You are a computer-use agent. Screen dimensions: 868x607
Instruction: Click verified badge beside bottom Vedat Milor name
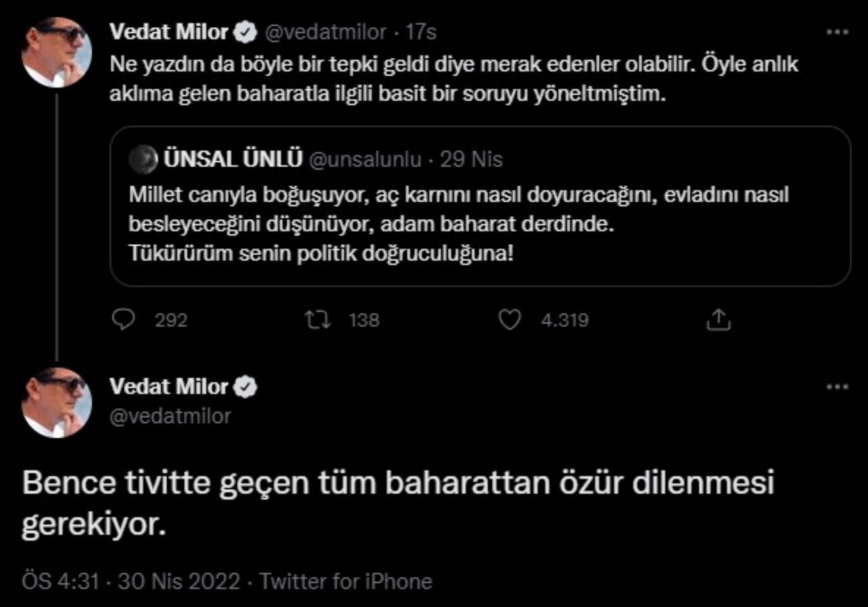point(245,387)
